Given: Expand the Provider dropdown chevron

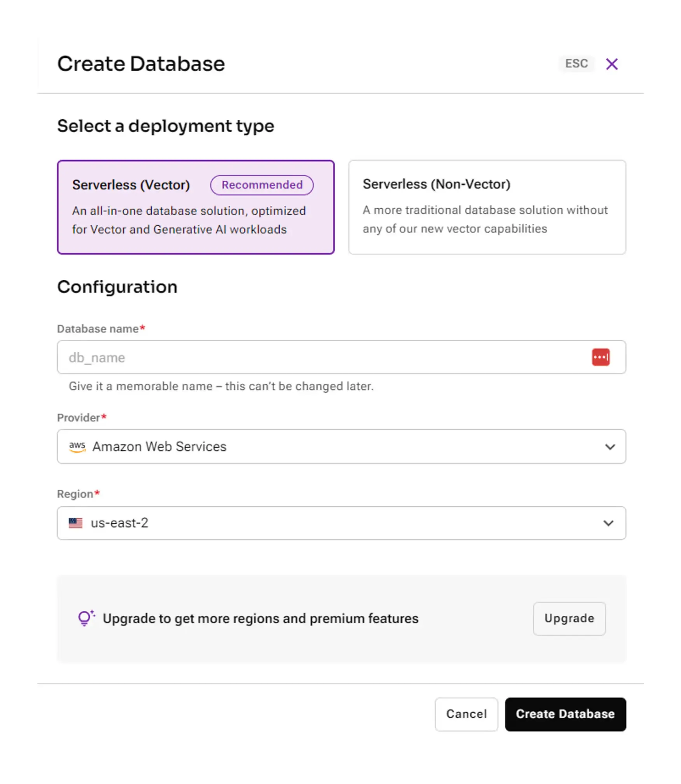Looking at the screenshot, I should (x=610, y=447).
